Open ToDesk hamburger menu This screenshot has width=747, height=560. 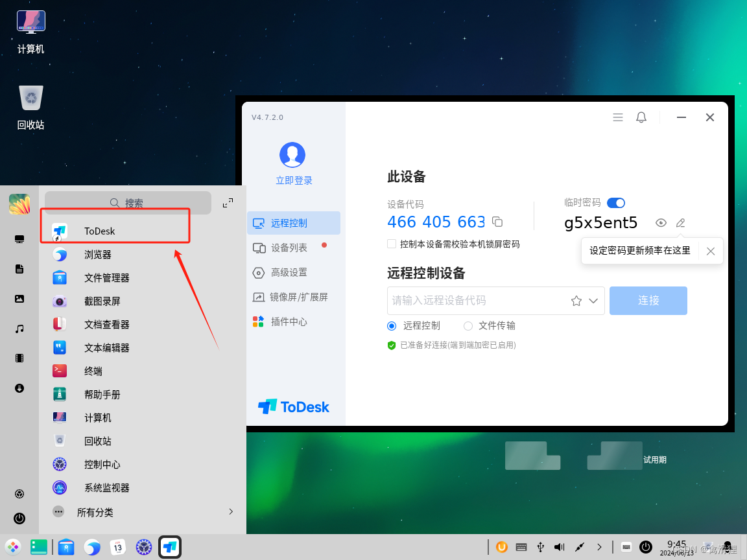click(x=618, y=117)
